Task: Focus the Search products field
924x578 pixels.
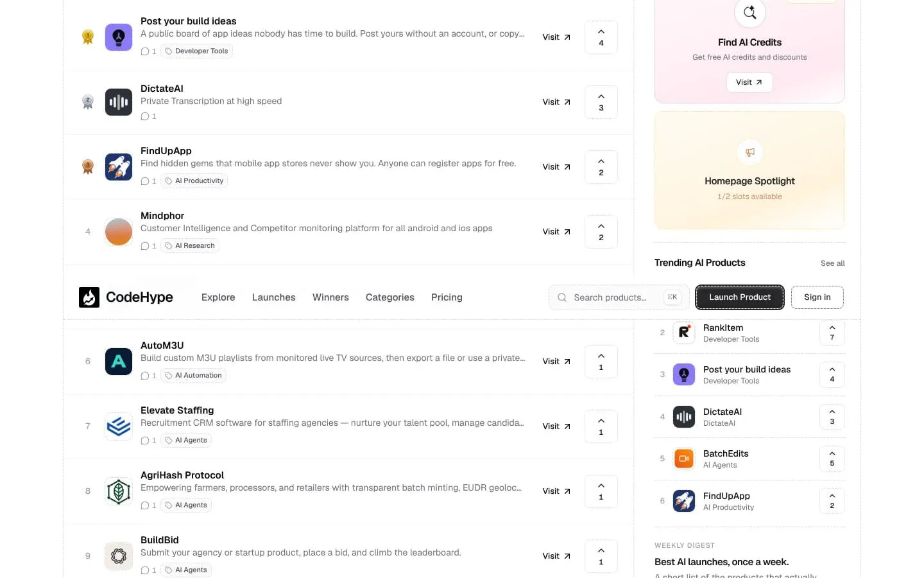Action: tap(619, 297)
